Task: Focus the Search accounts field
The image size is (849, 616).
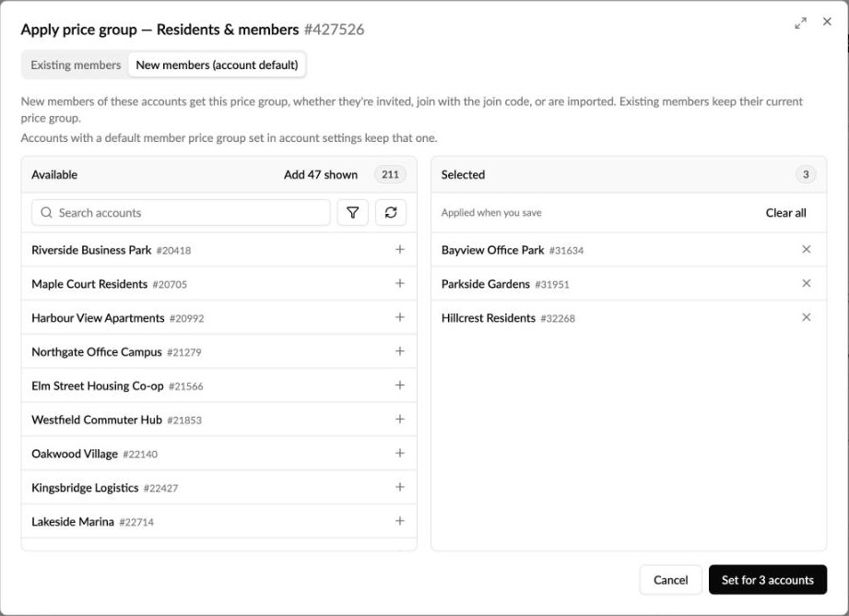Action: [181, 212]
